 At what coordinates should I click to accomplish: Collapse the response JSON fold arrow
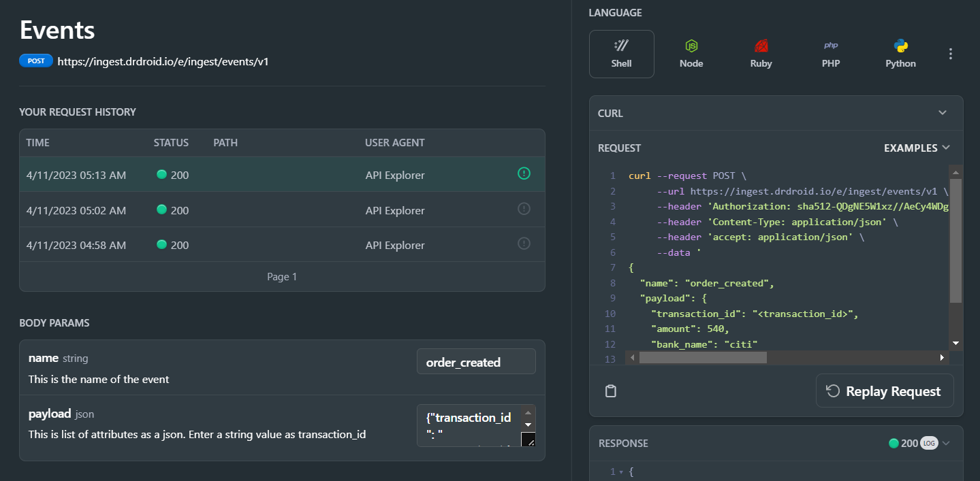tap(621, 471)
